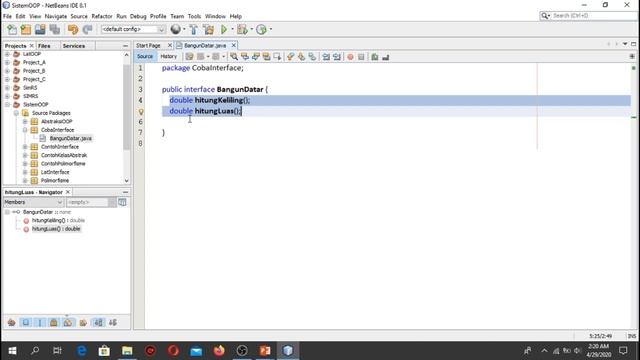Screen dimensions: 640x360
Task: Toggle Show Inherited Members in Navigator
Action: coord(11,322)
